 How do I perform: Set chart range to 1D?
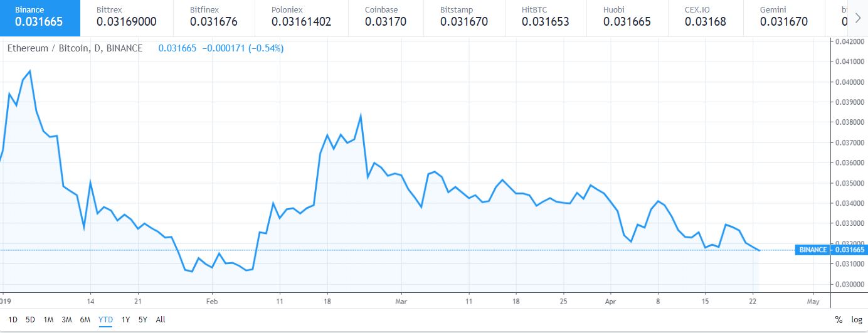pos(13,320)
